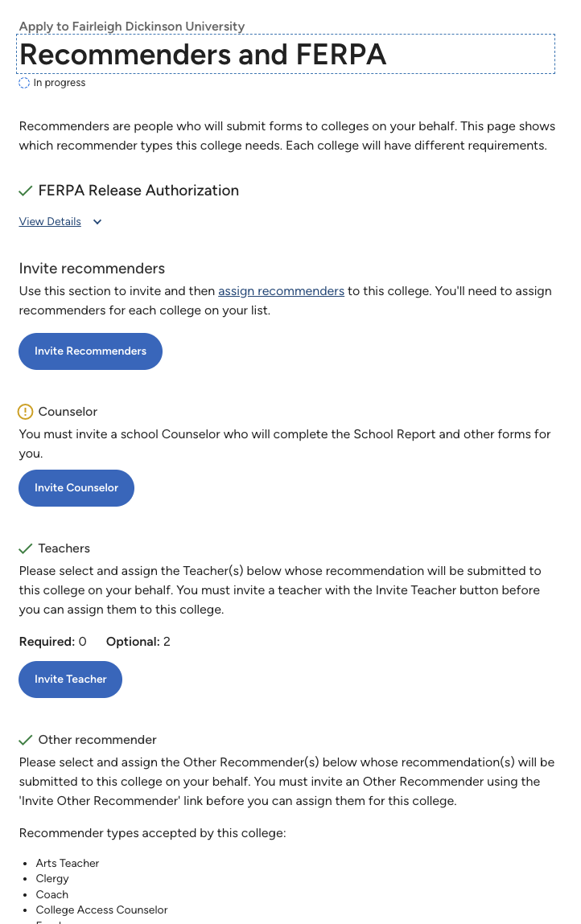Click the Counselor warning exclamation icon
581x924 pixels.
pyautogui.click(x=26, y=411)
